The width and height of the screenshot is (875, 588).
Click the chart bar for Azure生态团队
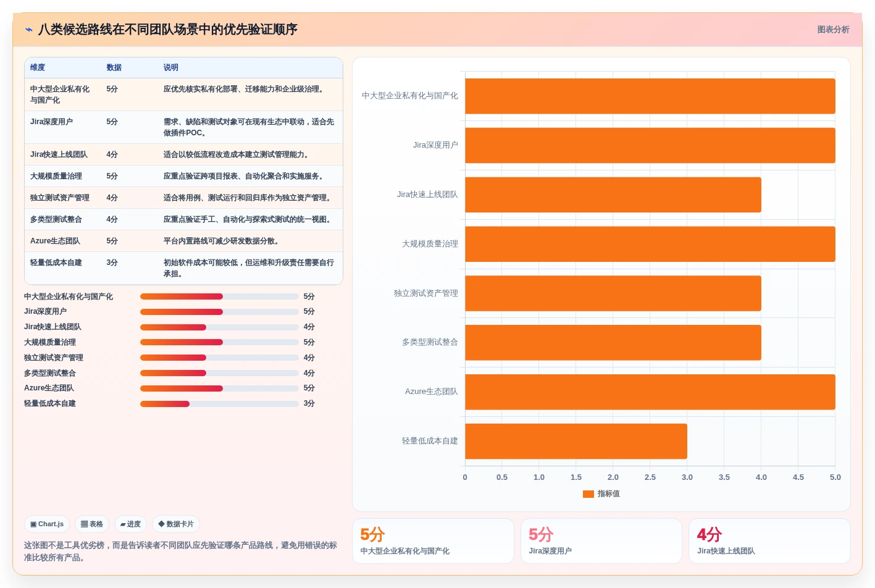click(x=650, y=392)
